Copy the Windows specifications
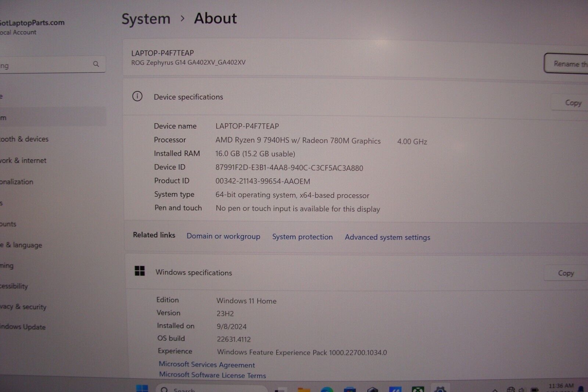Viewport: 588px width, 392px height. tap(566, 273)
